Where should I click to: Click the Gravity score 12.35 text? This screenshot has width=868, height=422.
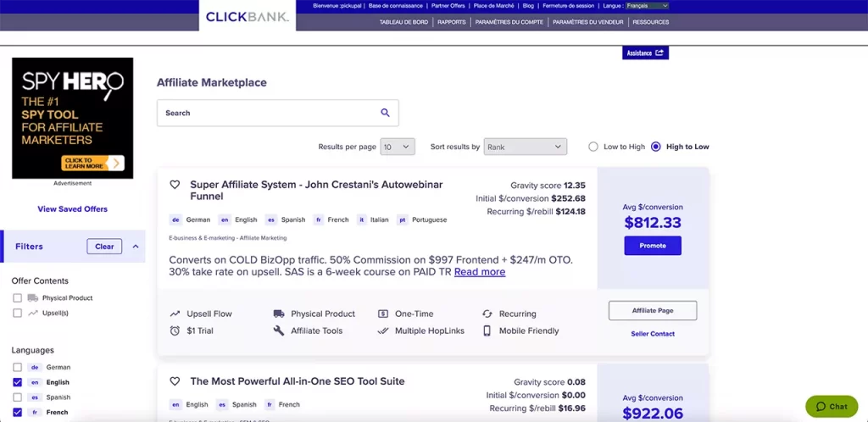pyautogui.click(x=548, y=186)
